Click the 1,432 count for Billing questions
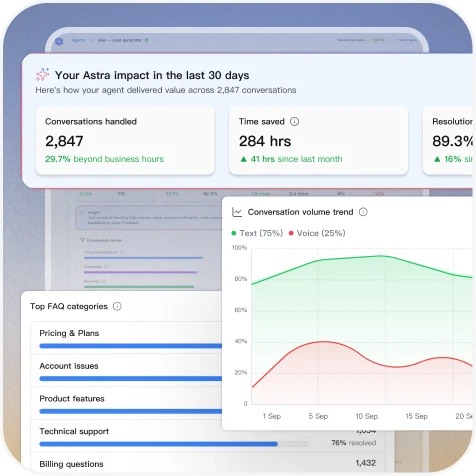 pos(366,463)
